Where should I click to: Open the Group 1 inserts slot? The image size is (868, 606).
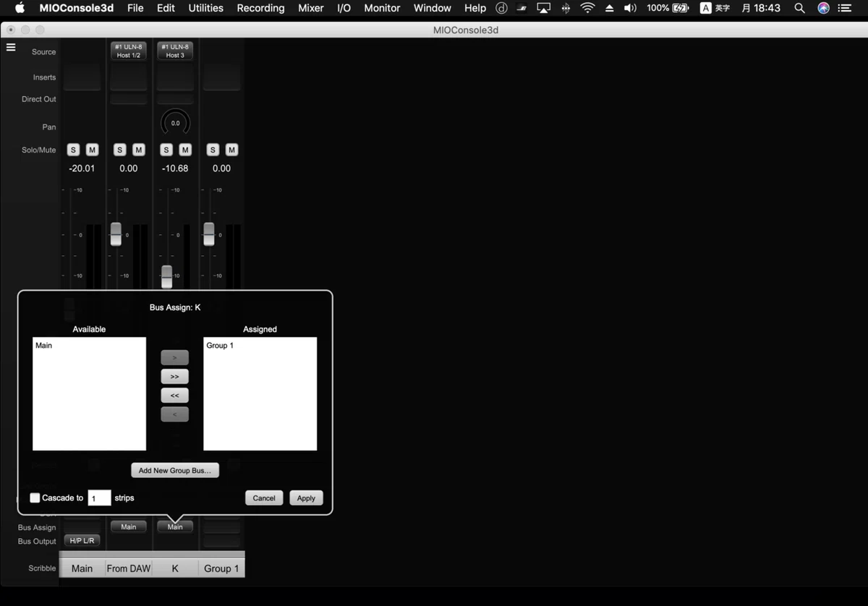(x=221, y=77)
